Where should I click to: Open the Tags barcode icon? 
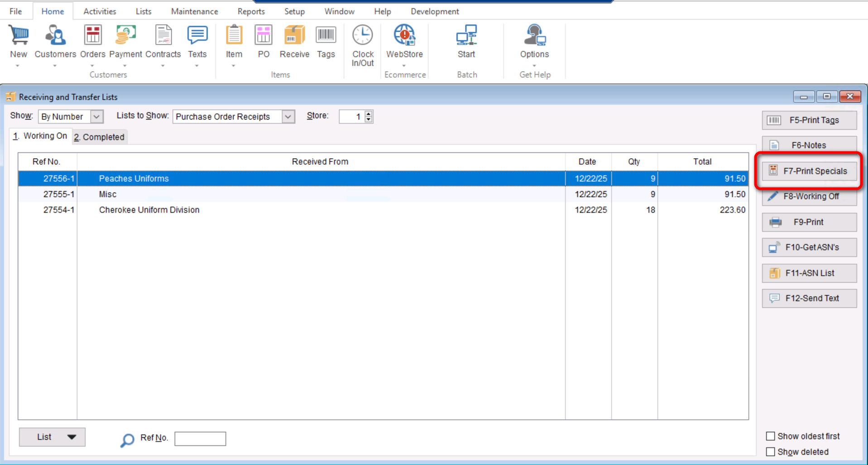pyautogui.click(x=326, y=36)
